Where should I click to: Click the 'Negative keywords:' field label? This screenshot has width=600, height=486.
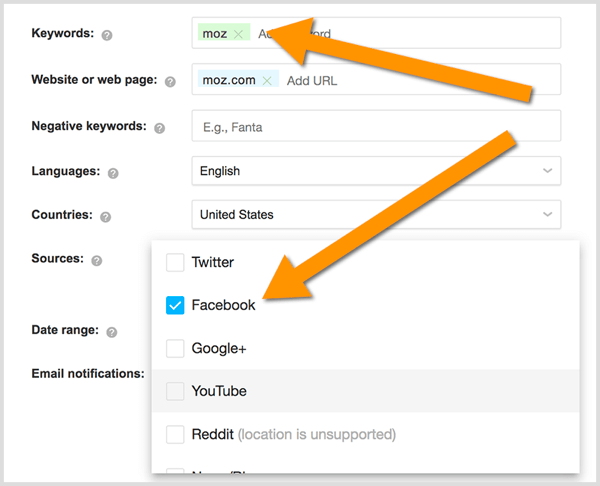click(x=89, y=126)
